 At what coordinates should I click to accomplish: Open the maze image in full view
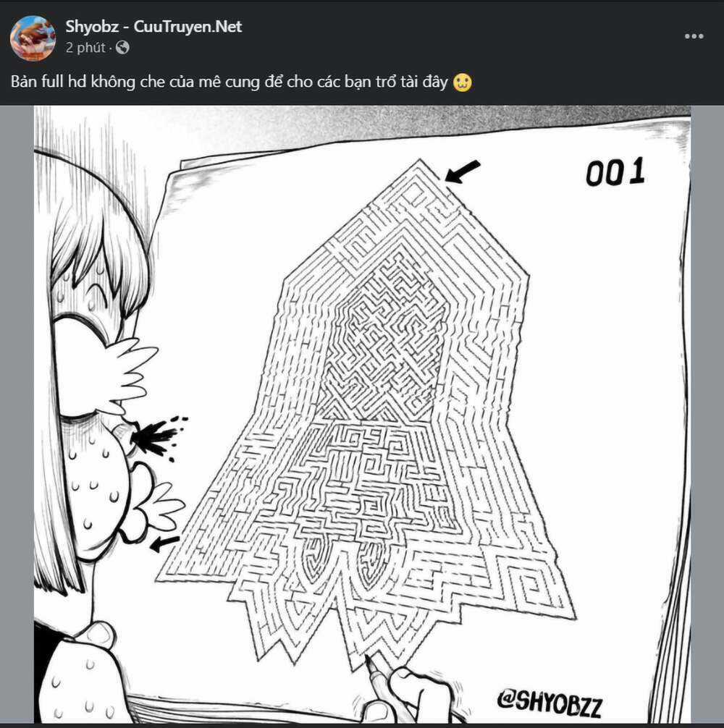coord(362,414)
